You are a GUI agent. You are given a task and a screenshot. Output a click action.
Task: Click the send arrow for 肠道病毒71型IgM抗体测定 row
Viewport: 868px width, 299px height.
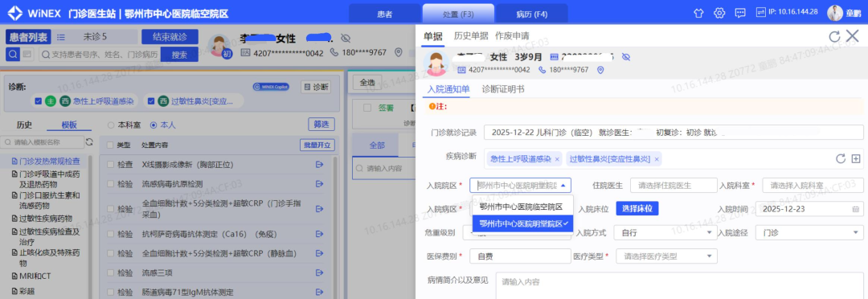click(x=319, y=291)
